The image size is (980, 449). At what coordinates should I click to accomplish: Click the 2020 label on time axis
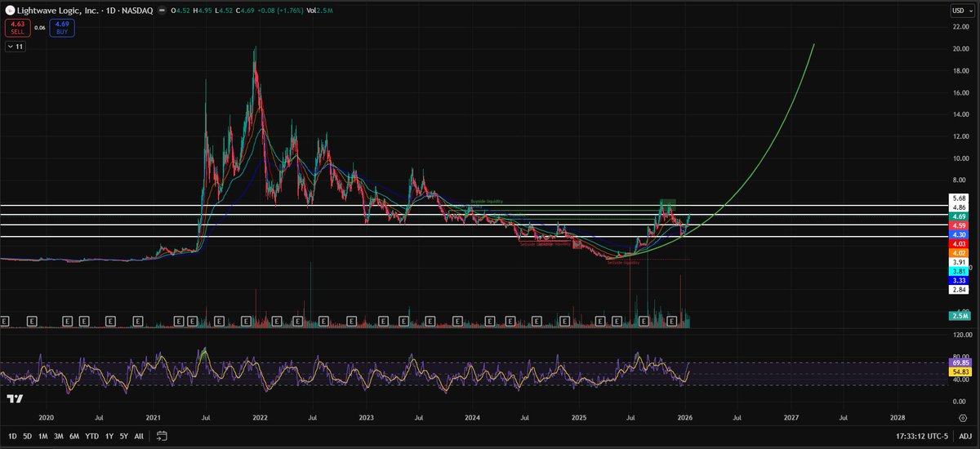click(x=46, y=416)
